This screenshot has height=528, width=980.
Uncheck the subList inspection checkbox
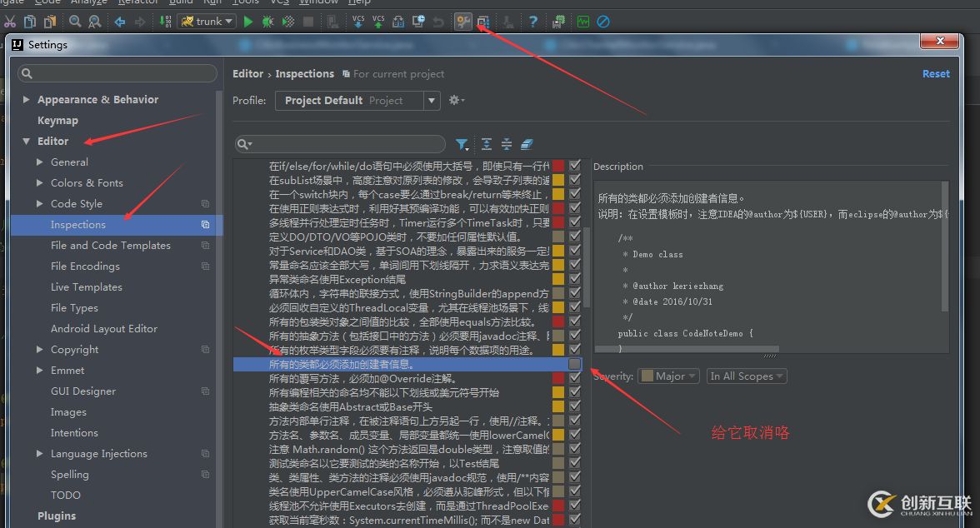[575, 180]
